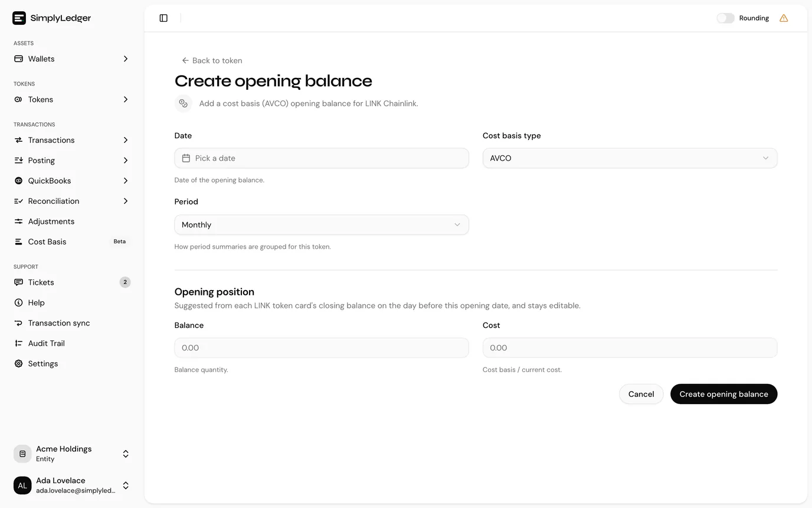Click Create opening balance button

[x=723, y=394]
